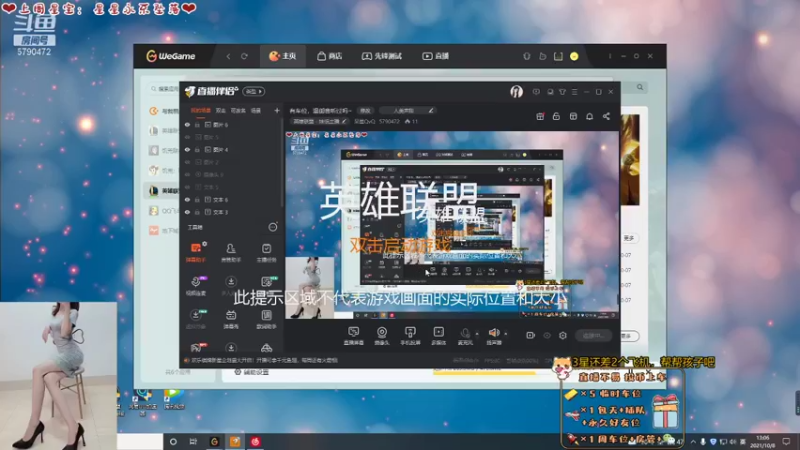Click the grey stream status button

593,335
